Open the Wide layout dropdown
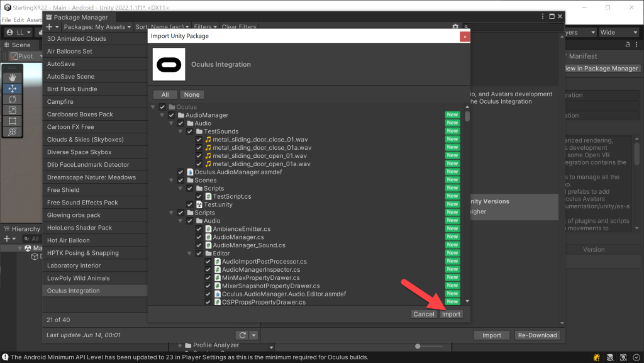644x363 pixels. click(619, 33)
